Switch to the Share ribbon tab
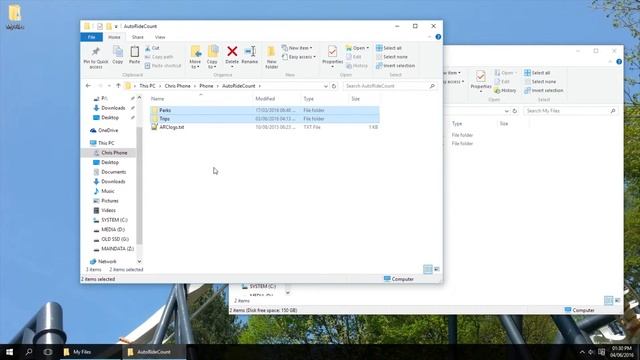 138,37
